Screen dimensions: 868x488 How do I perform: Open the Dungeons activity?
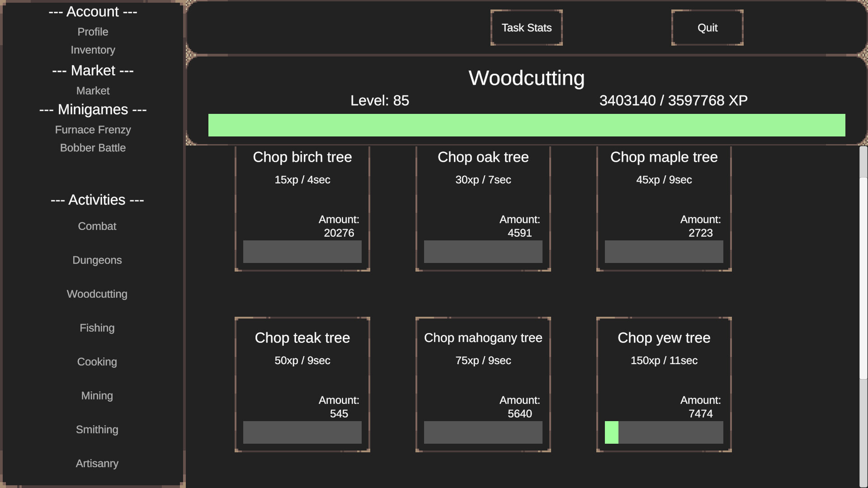(x=97, y=260)
